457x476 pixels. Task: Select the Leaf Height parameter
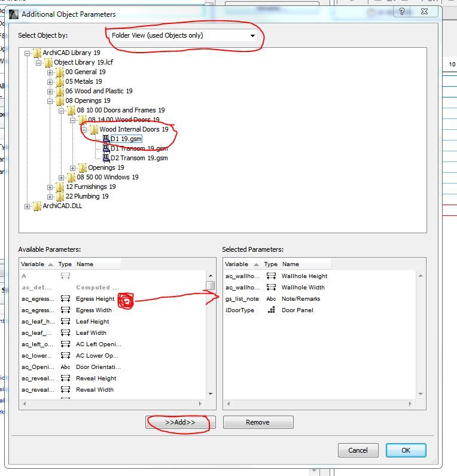(x=92, y=322)
